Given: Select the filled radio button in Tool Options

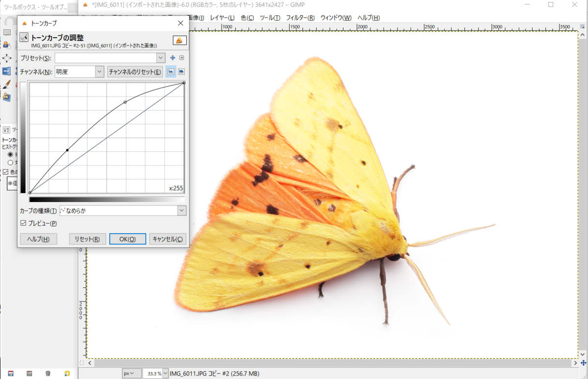Looking at the screenshot, I should [10, 154].
